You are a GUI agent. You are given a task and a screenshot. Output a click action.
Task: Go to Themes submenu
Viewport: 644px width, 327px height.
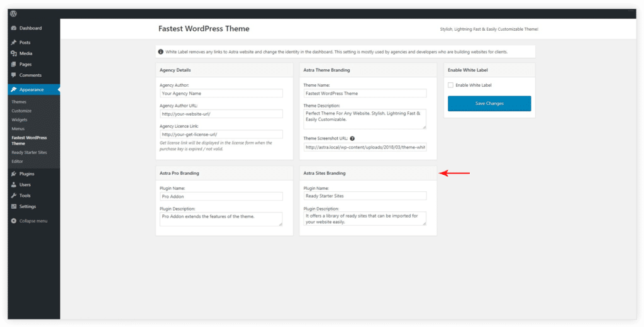[x=19, y=102]
